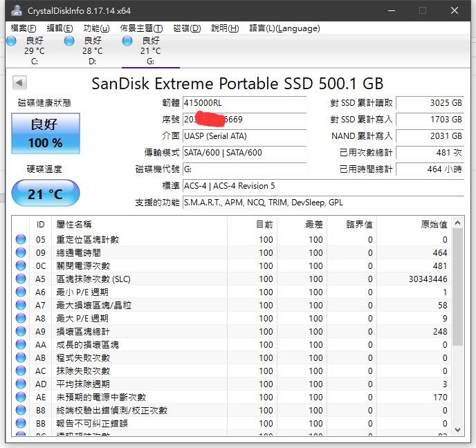Click raw value 30343446
The width and height of the screenshot is (476, 448).
pyautogui.click(x=428, y=279)
